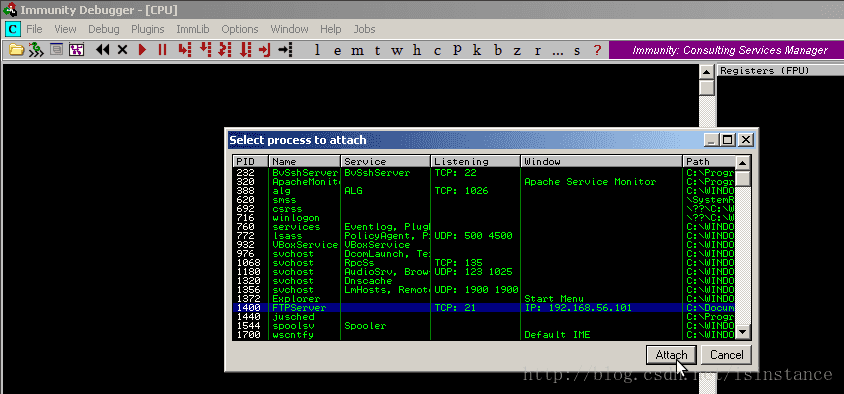This screenshot has height=394, width=844.
Task: Show Windows with 'w' button
Action: 397,51
